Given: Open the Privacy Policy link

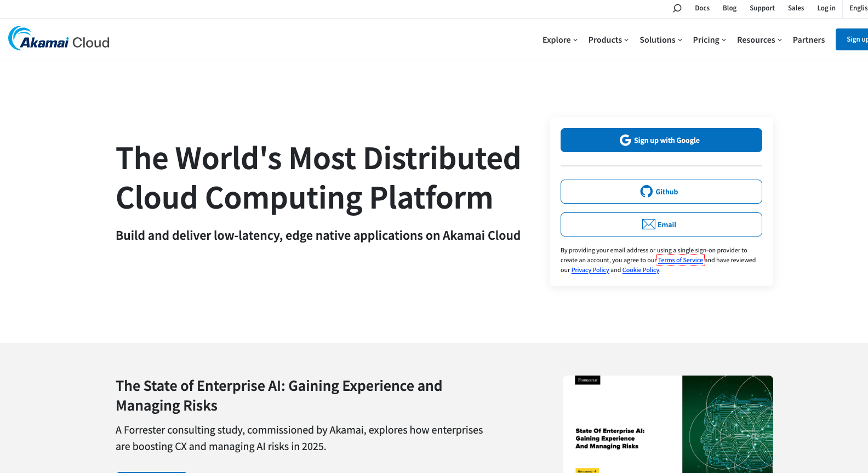Looking at the screenshot, I should (590, 270).
